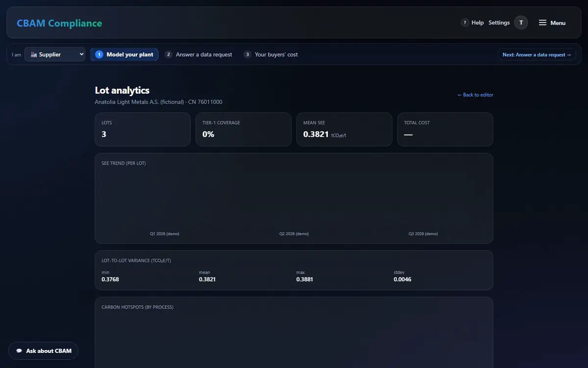Click the MEAN SEE stat card
This screenshot has width=588, height=368.
point(344,130)
